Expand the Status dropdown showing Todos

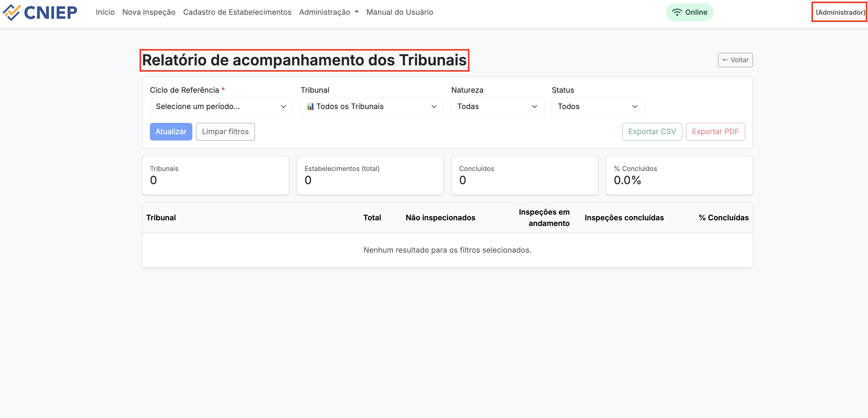597,106
